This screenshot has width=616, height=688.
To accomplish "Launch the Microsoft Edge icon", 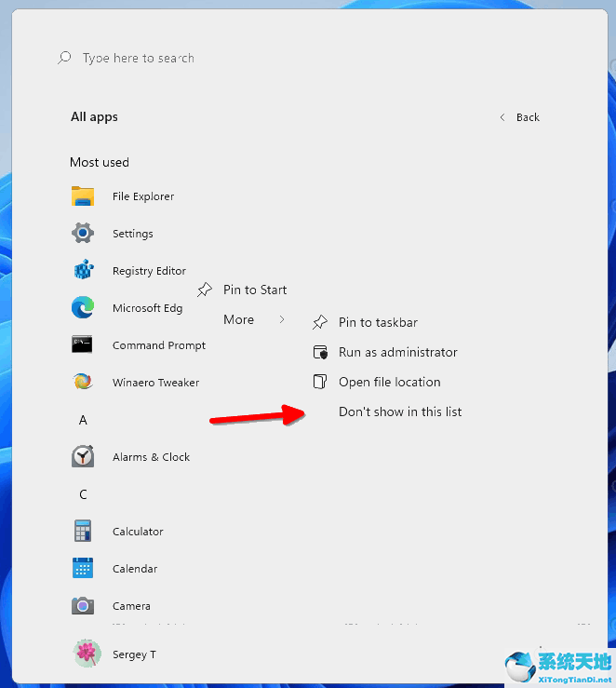I will [x=83, y=307].
